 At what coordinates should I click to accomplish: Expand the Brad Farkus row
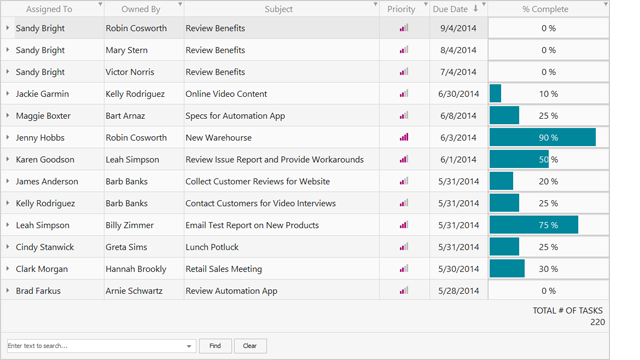pyautogui.click(x=7, y=290)
